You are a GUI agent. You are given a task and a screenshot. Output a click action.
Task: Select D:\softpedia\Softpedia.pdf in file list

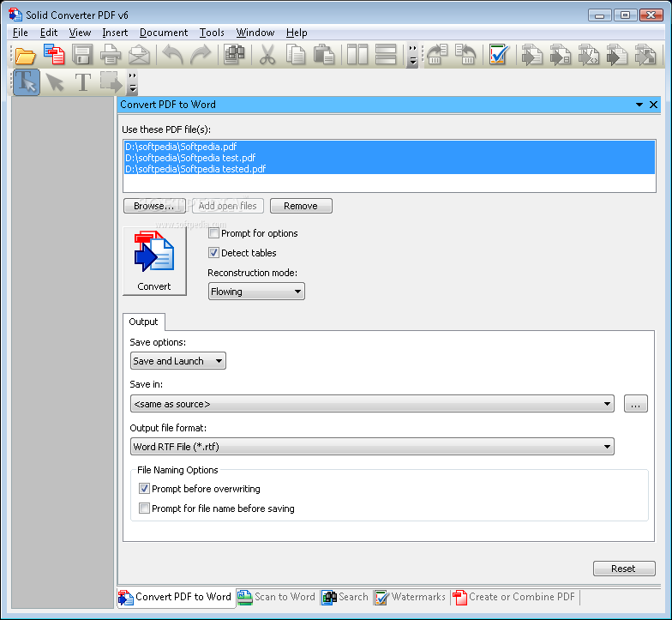[x=389, y=147]
